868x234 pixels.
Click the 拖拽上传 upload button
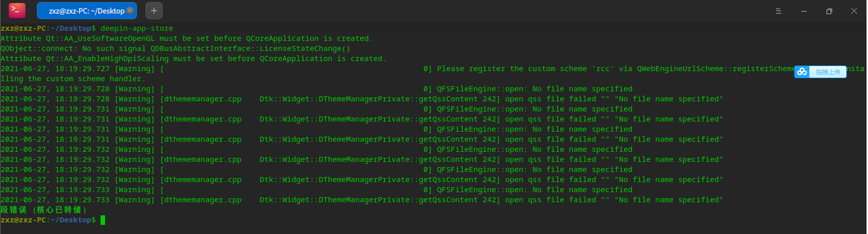point(828,72)
